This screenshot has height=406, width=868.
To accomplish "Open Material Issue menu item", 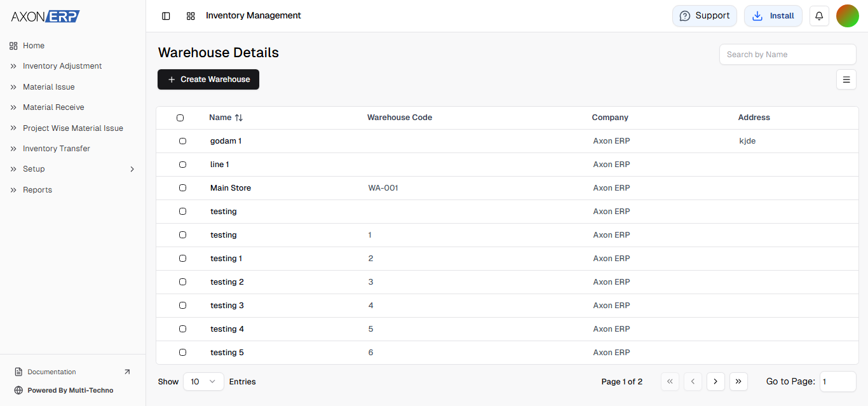I will 49,87.
